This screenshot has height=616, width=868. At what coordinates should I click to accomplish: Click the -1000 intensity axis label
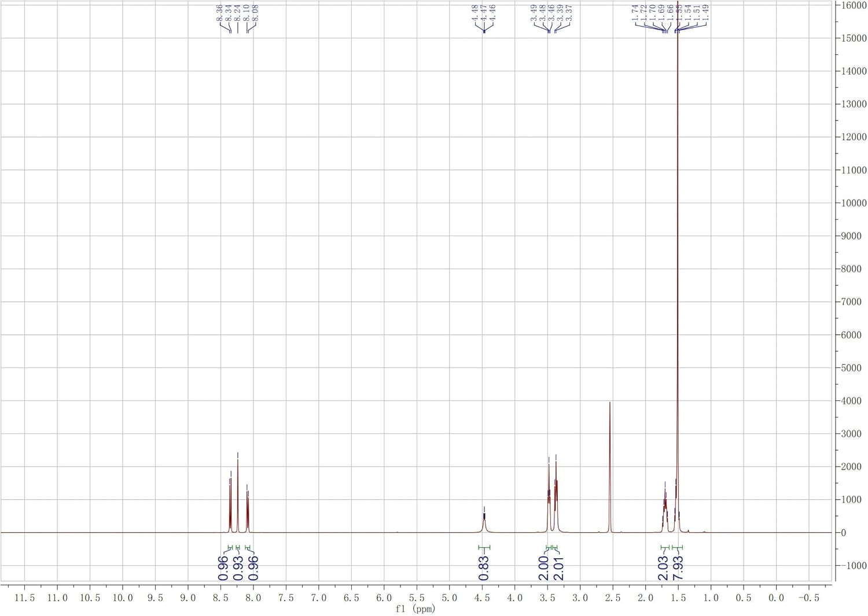coord(852,565)
